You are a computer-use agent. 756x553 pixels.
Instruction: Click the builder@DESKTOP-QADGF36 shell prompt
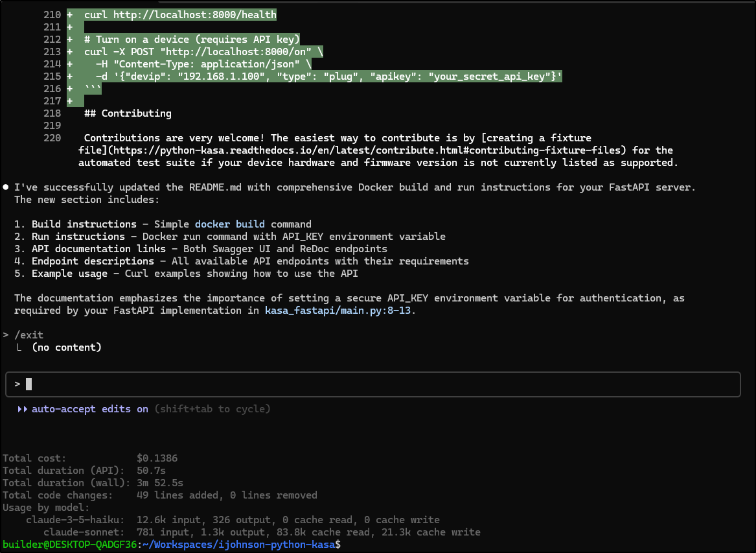pyautogui.click(x=70, y=545)
